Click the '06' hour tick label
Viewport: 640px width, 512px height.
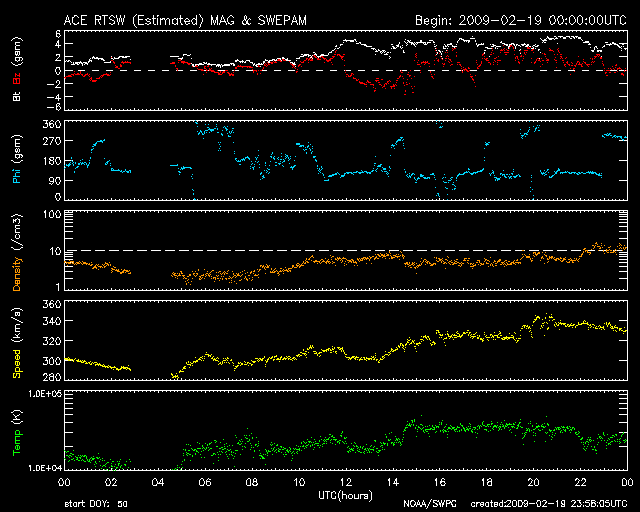(x=204, y=483)
